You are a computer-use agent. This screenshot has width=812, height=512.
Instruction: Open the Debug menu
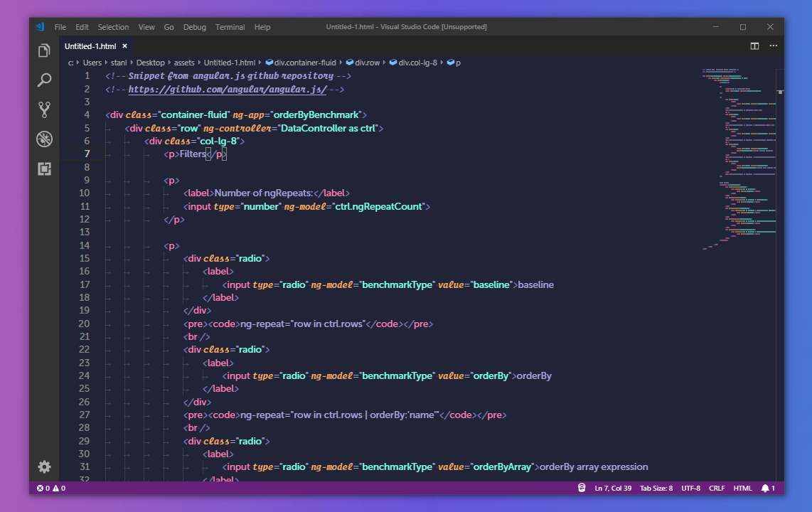point(195,27)
